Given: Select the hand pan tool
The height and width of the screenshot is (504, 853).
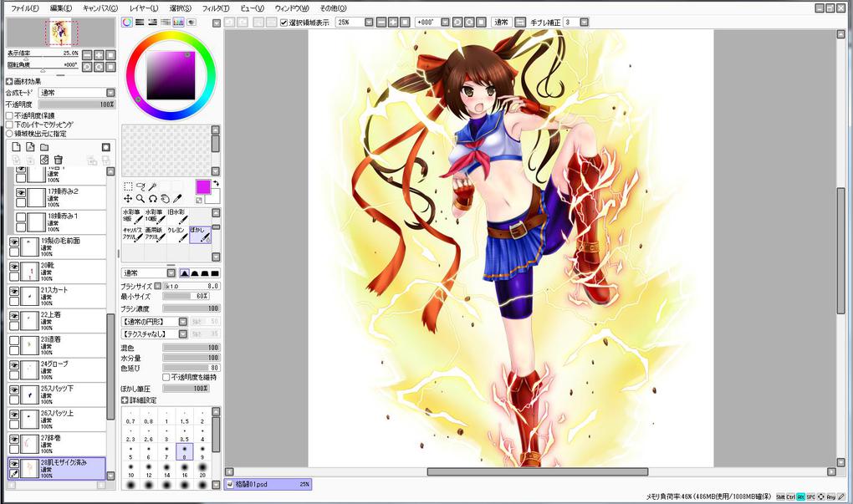Looking at the screenshot, I should tap(166, 199).
